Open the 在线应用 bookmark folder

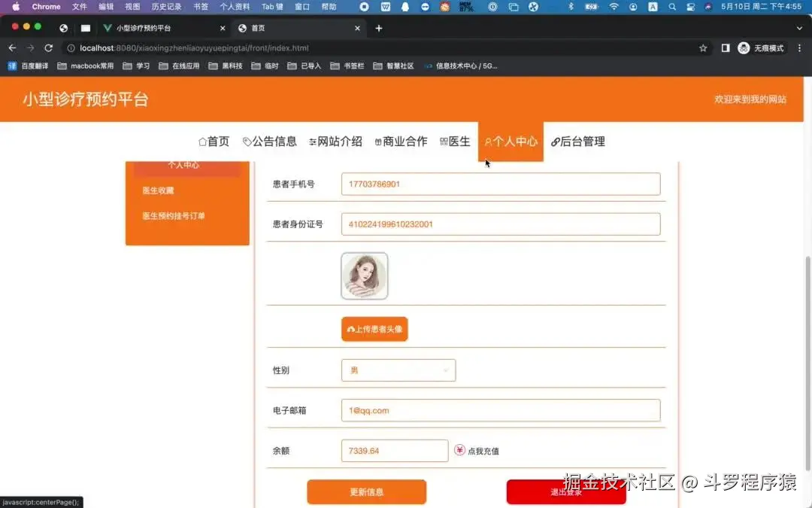(179, 66)
